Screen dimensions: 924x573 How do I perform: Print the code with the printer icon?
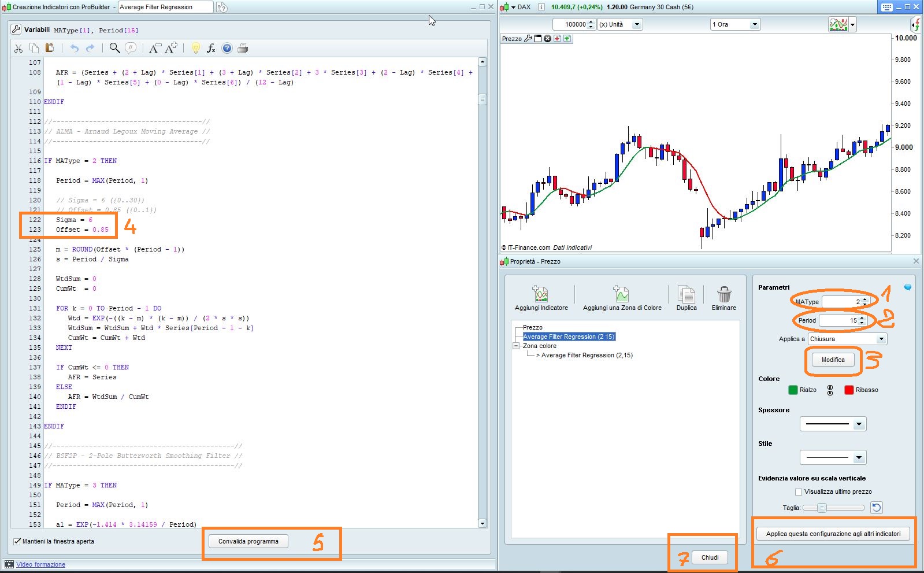(243, 49)
